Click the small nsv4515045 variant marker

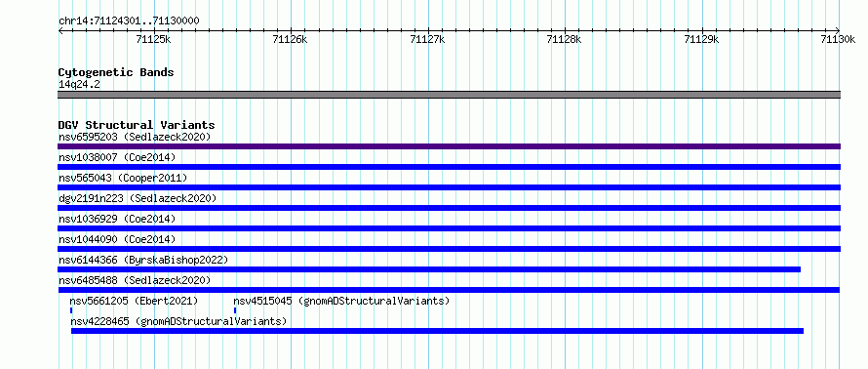click(235, 310)
